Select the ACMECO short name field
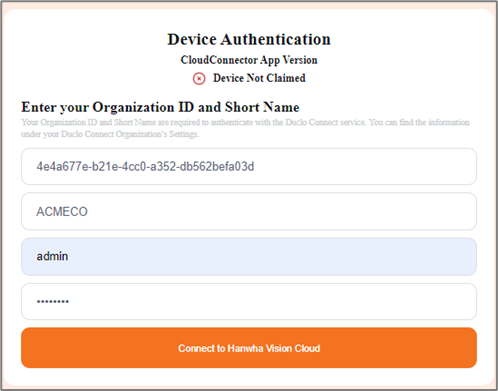 tap(249, 211)
